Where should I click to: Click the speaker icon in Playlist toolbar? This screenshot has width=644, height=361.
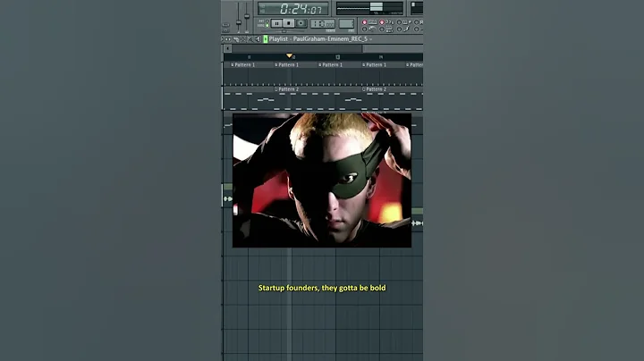point(258,39)
